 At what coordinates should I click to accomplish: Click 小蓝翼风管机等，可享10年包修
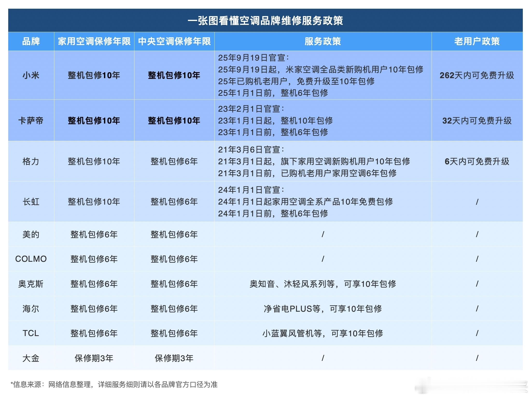[323, 333]
